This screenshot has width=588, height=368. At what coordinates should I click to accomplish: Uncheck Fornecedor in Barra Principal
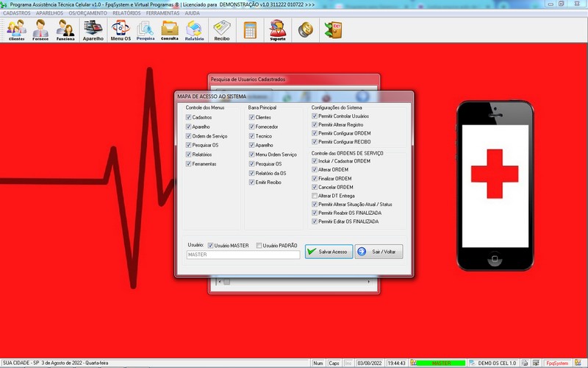coord(251,127)
